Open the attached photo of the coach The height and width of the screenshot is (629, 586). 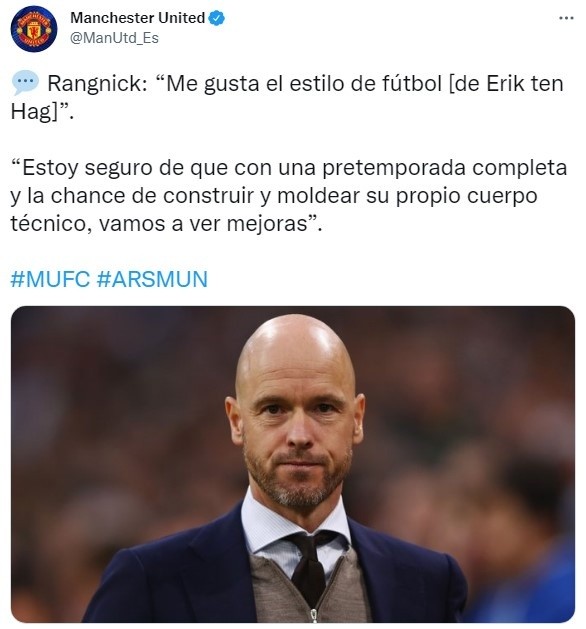point(293,464)
